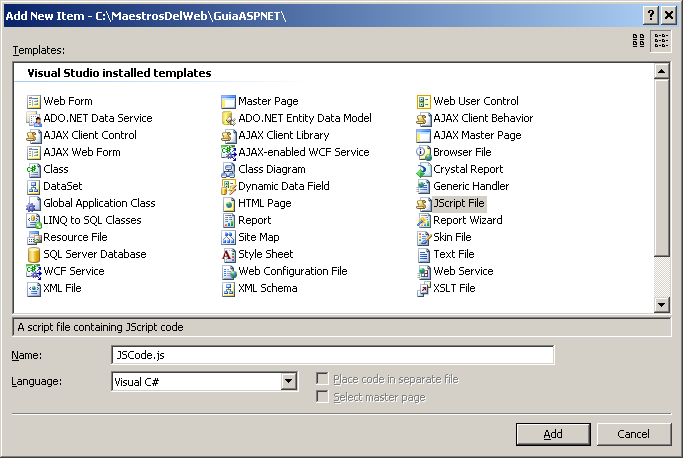The image size is (683, 458).
Task: Select the Class Diagram template icon
Action: [x=229, y=169]
